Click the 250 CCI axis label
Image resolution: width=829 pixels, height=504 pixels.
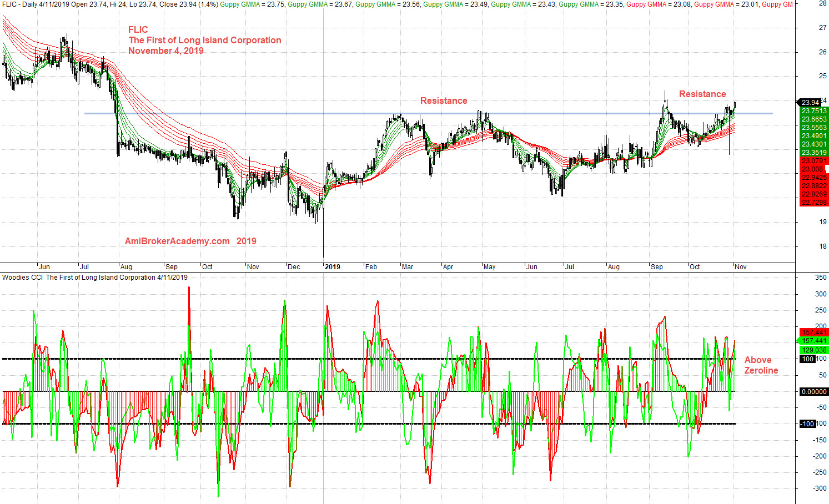tap(821, 310)
